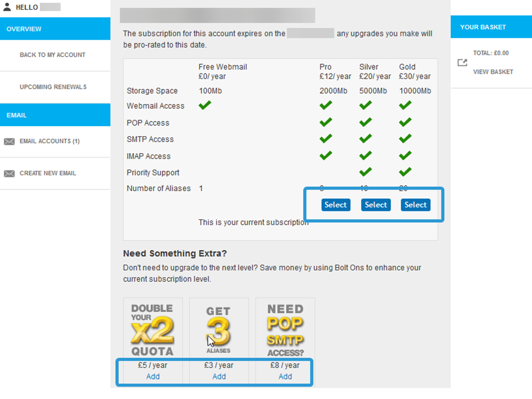This screenshot has height=399, width=532.
Task: Click the Get 3 Aliases bolt-on image
Action: [219, 329]
